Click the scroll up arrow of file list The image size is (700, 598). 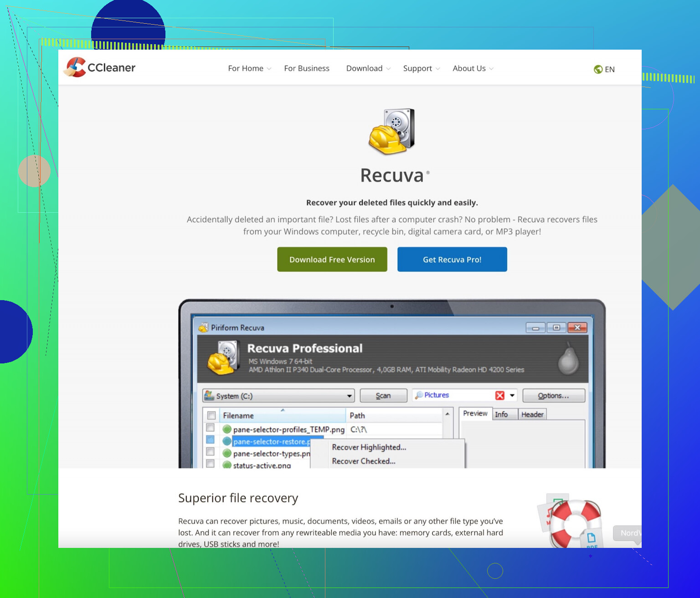[448, 414]
